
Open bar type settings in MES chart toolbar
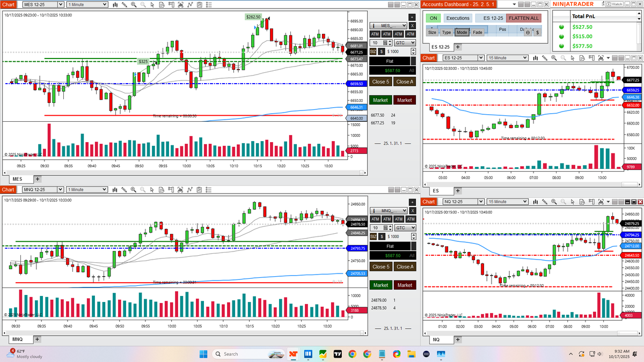115,4
